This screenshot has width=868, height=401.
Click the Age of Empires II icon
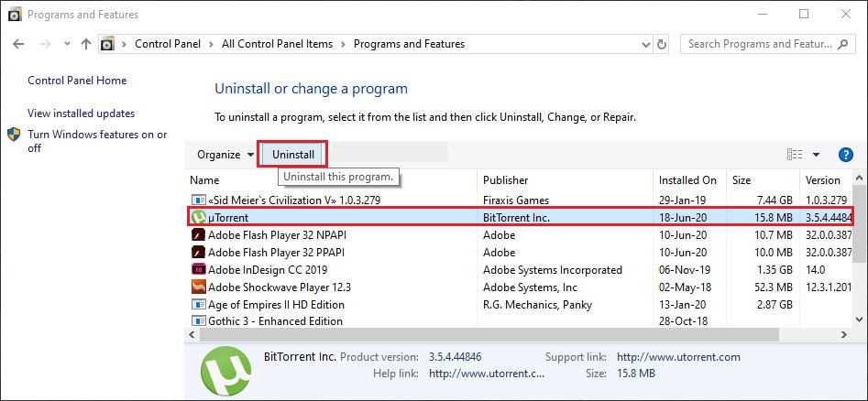198,305
